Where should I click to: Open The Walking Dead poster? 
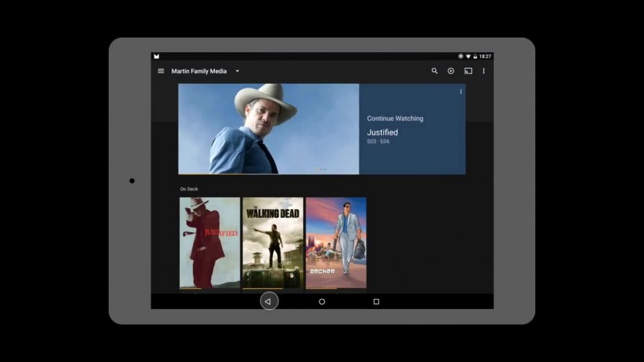pyautogui.click(x=272, y=243)
